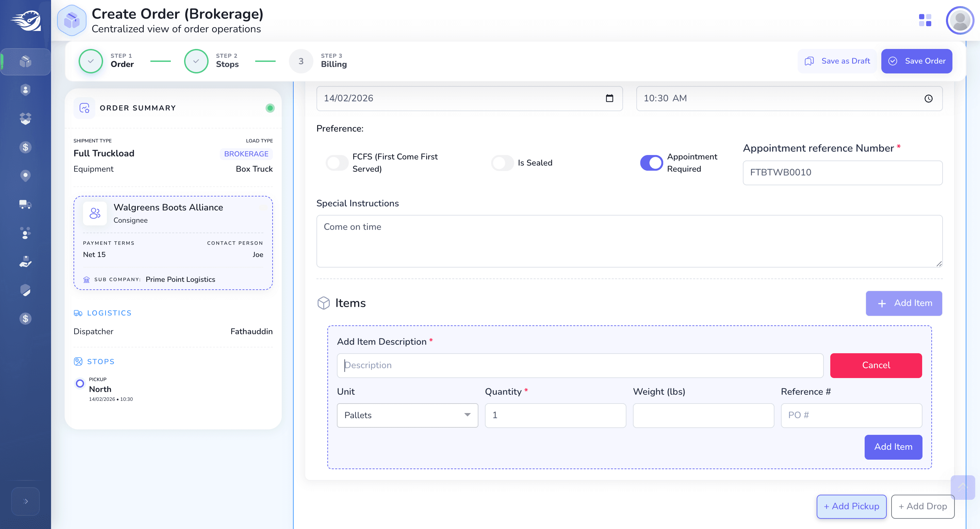This screenshot has width=980, height=529.
Task: Click the Create Order cube header icon
Action: [71, 20]
